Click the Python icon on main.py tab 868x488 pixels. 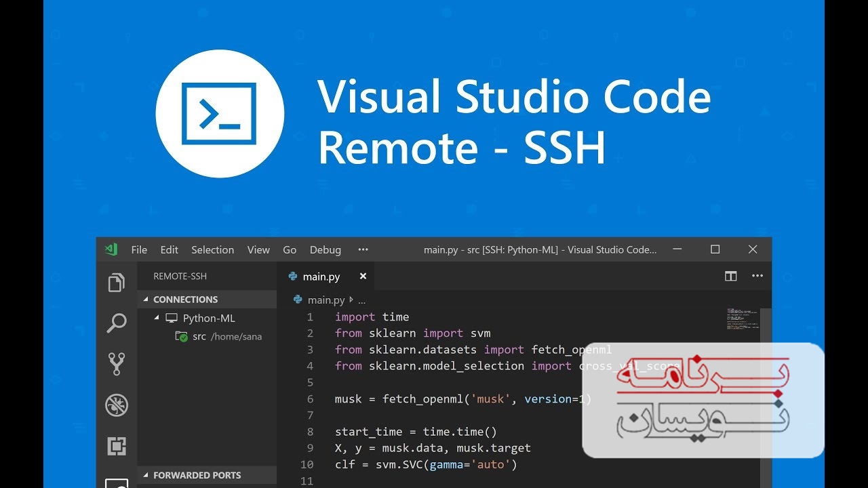click(x=293, y=276)
